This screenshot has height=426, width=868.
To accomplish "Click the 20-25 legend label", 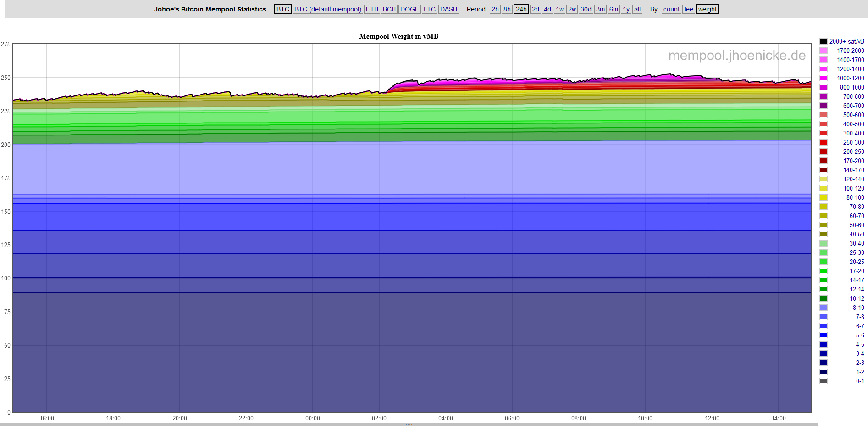I will point(857,262).
